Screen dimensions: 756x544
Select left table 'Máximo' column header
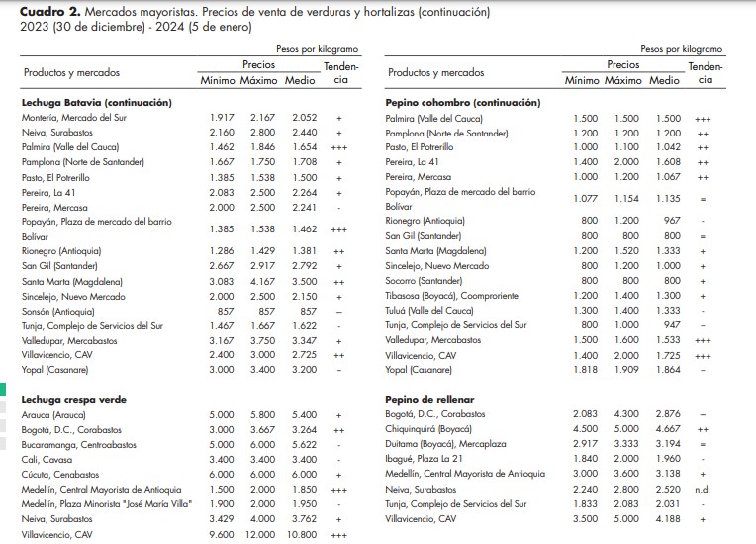coord(259,80)
